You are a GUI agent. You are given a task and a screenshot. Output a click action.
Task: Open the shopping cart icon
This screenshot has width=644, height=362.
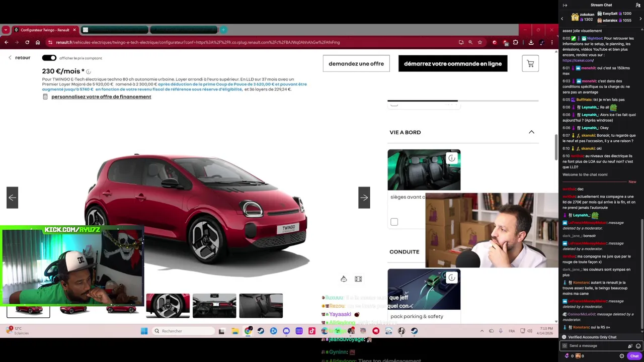click(530, 64)
